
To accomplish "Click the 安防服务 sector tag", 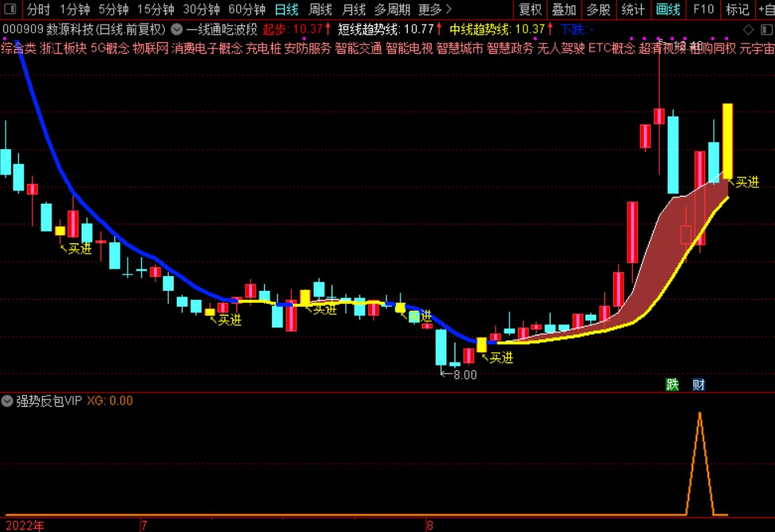I will point(308,48).
